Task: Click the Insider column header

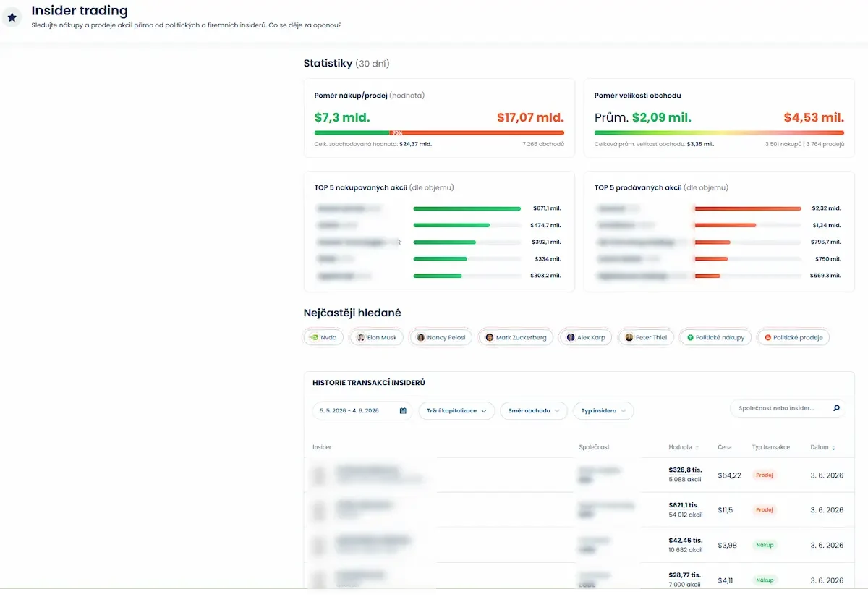Action: tap(322, 448)
